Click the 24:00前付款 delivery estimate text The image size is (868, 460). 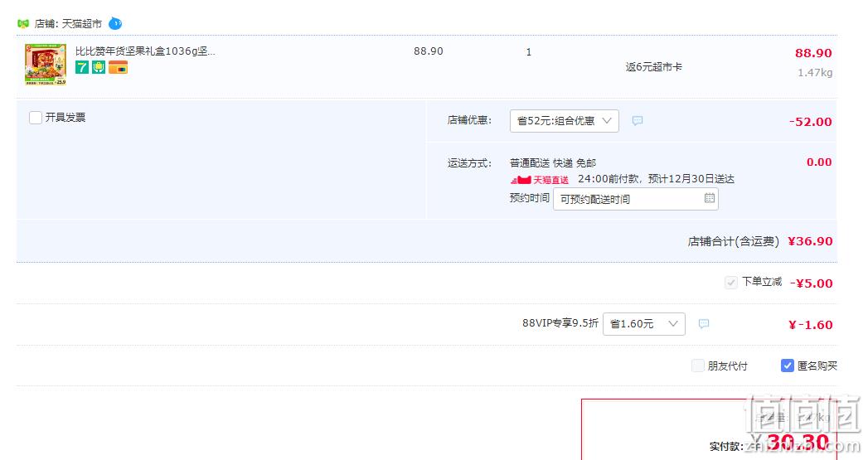pos(656,179)
